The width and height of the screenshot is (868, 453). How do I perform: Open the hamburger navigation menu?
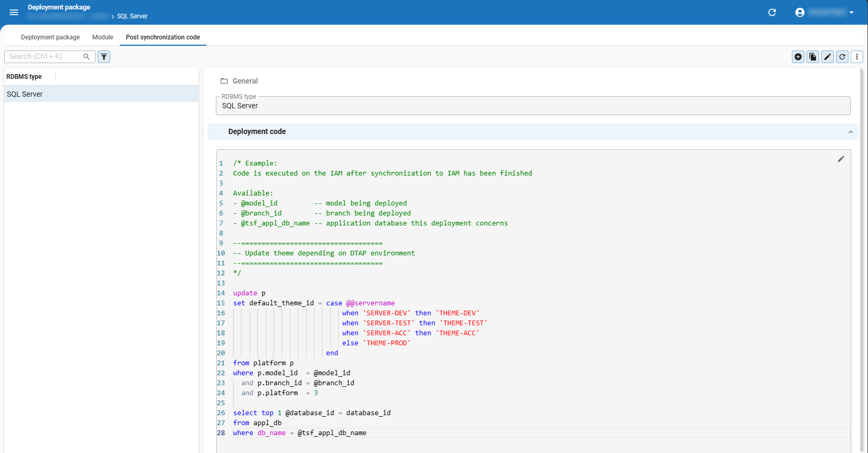[14, 12]
